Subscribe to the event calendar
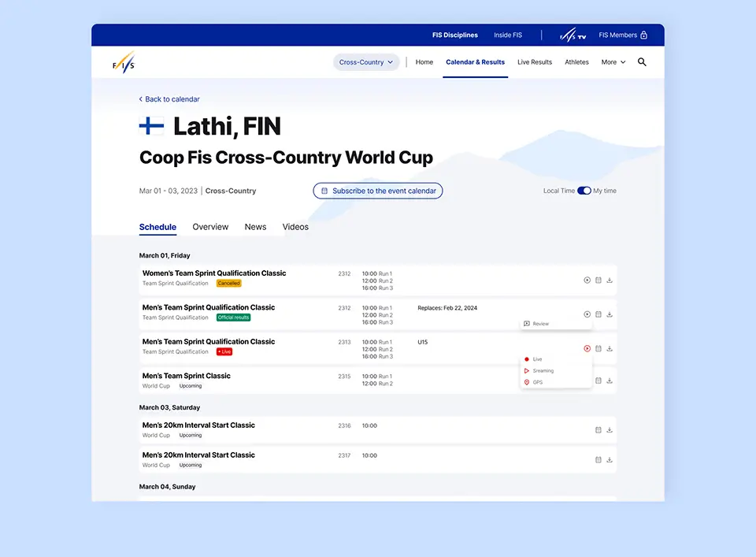The image size is (756, 557). pyautogui.click(x=378, y=191)
